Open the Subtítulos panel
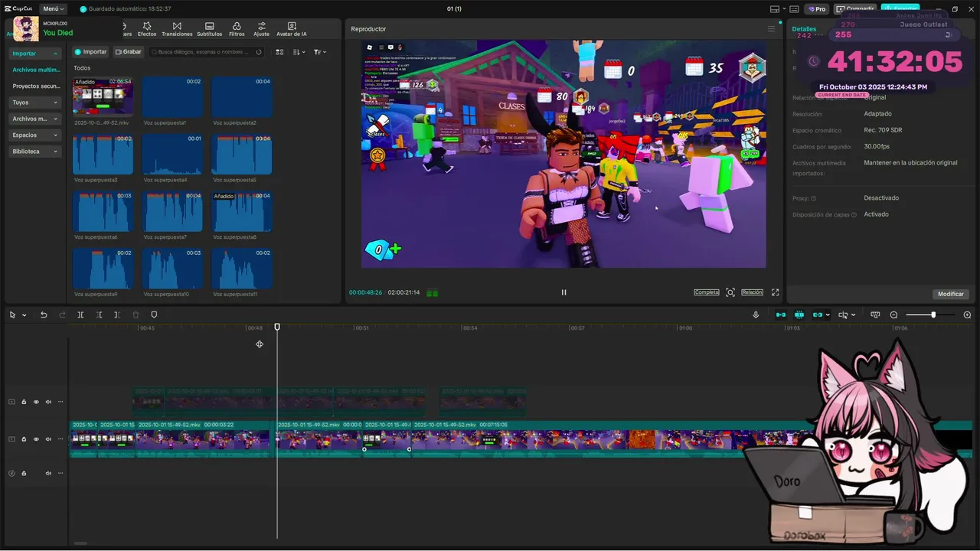The height and width of the screenshot is (551, 980). (x=209, y=29)
